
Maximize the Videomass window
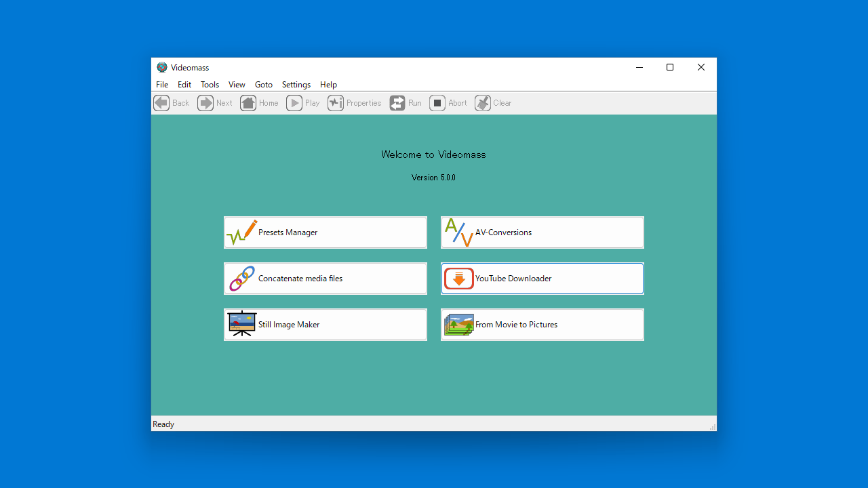coord(670,67)
